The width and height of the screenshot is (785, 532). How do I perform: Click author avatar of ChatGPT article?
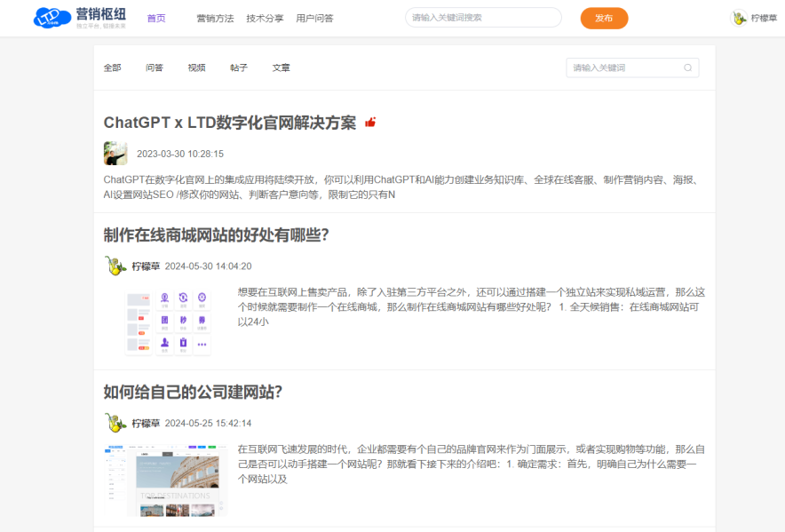point(115,153)
